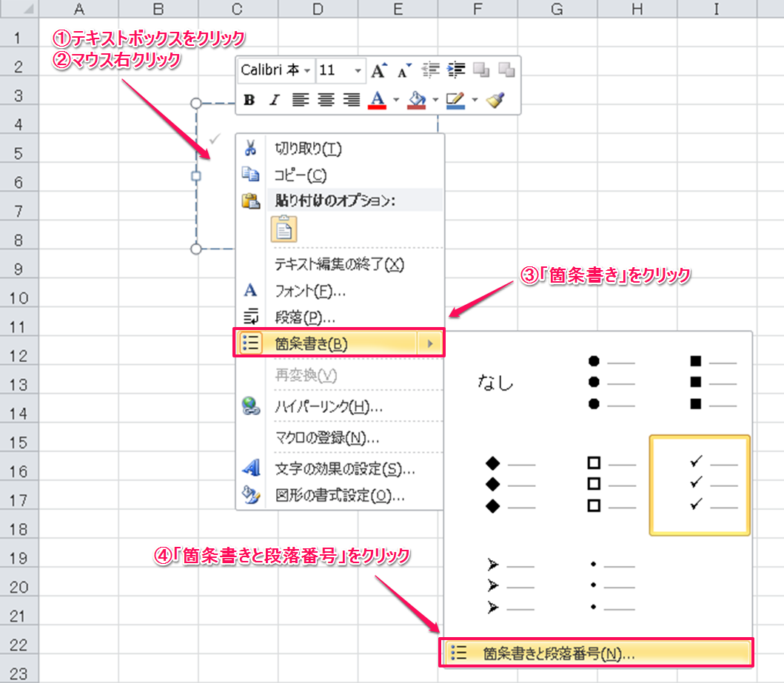Center-align text using mini toolbar
This screenshot has width=784, height=683.
point(326,100)
